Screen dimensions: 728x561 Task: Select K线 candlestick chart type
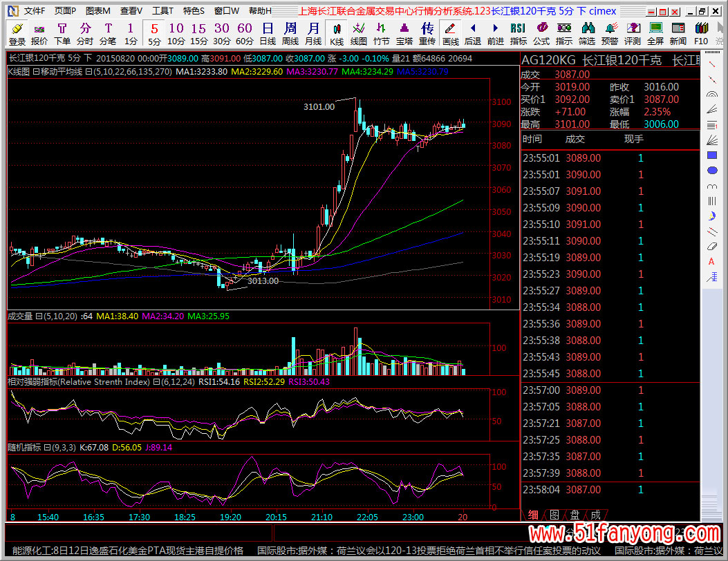[337, 34]
